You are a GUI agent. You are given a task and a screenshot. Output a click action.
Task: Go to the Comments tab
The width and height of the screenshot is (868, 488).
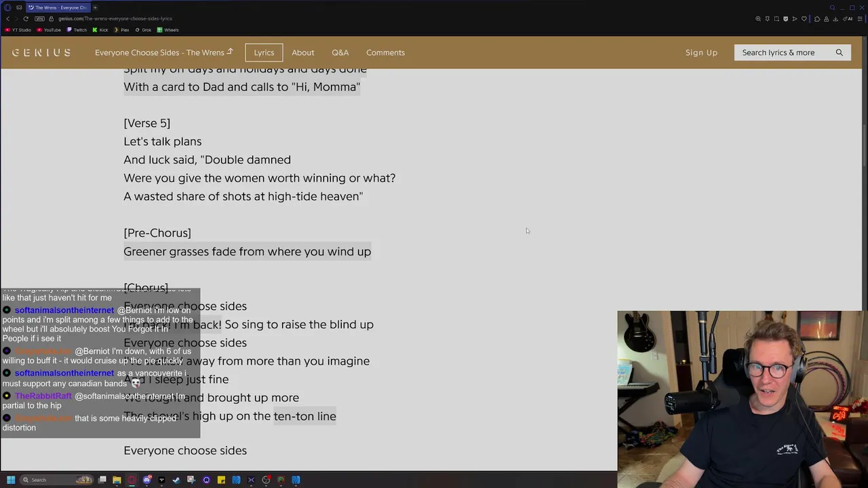[x=385, y=52]
